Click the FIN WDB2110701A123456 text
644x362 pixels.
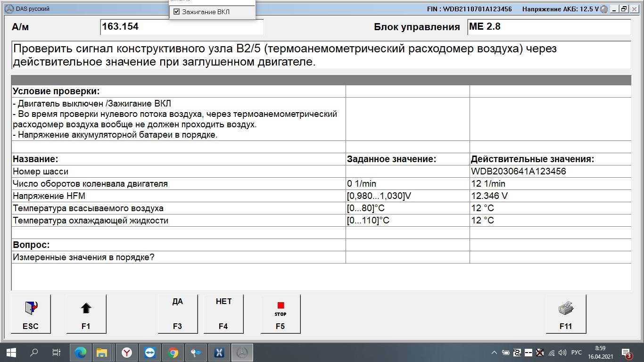[469, 9]
